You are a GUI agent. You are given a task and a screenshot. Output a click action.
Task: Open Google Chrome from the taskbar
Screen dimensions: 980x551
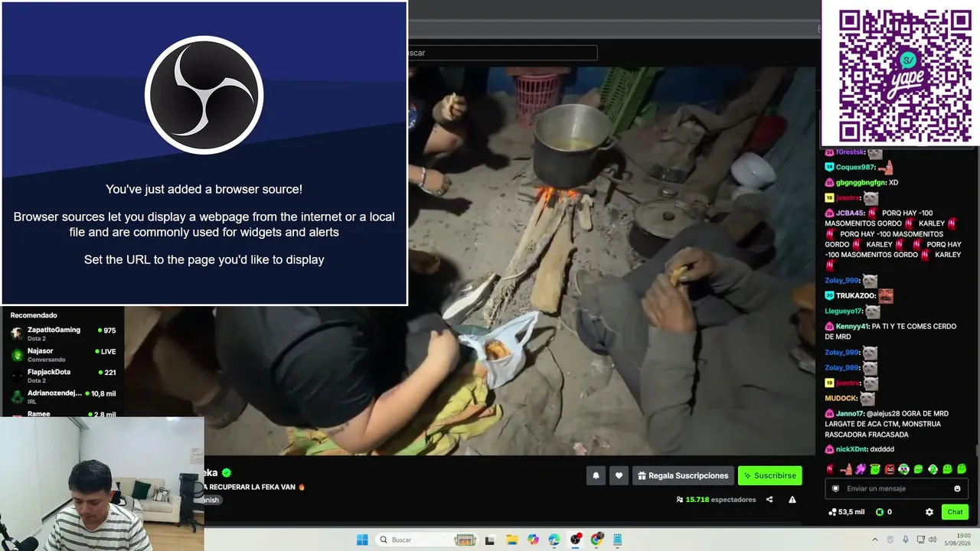tap(596, 540)
